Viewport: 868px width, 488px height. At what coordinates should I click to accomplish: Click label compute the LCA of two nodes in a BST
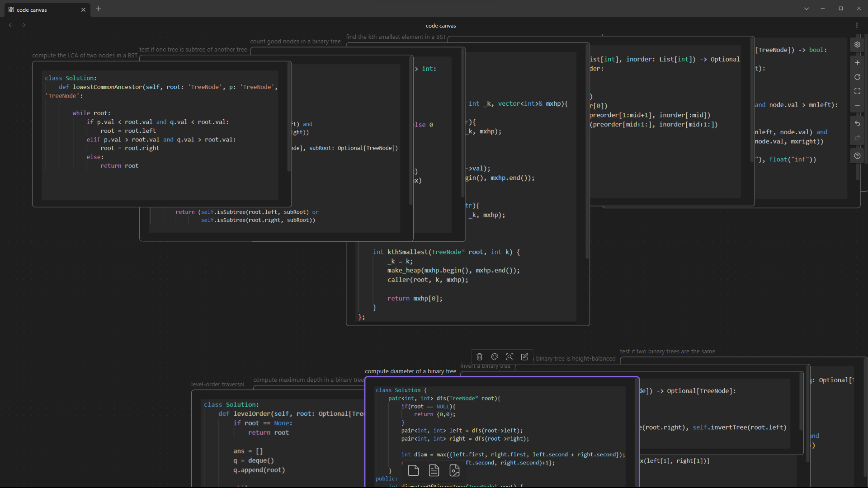pyautogui.click(x=85, y=56)
